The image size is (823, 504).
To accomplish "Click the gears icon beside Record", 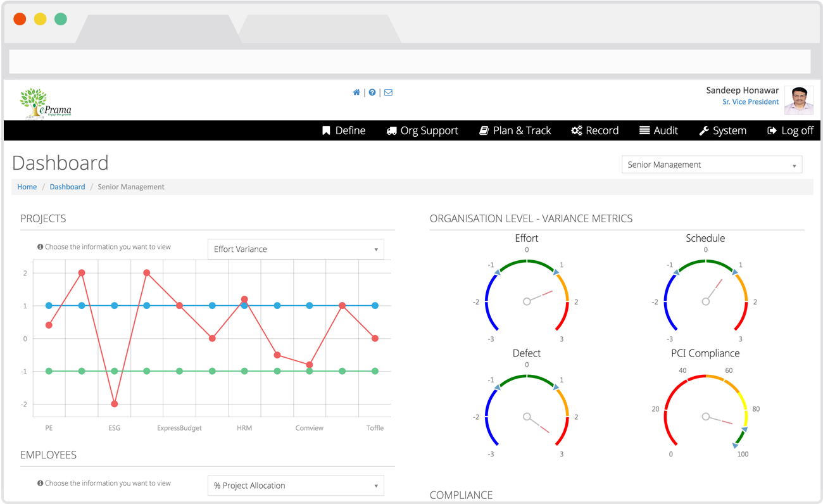I will click(x=576, y=130).
